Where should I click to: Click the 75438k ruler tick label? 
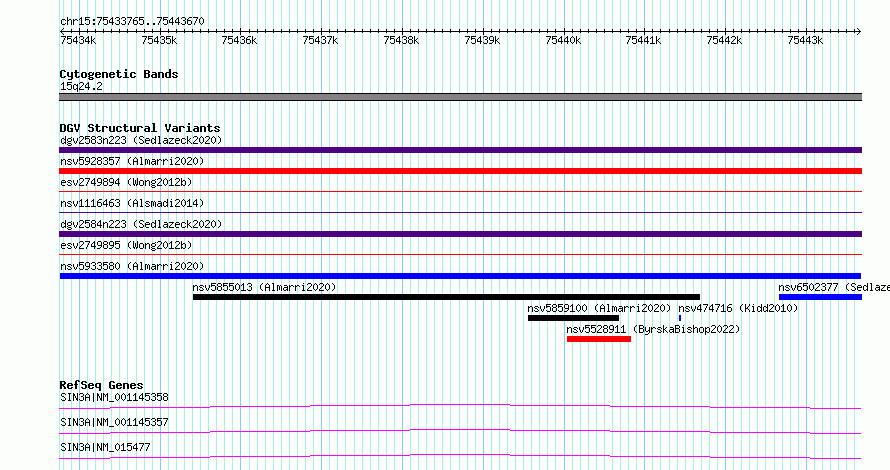pos(401,40)
